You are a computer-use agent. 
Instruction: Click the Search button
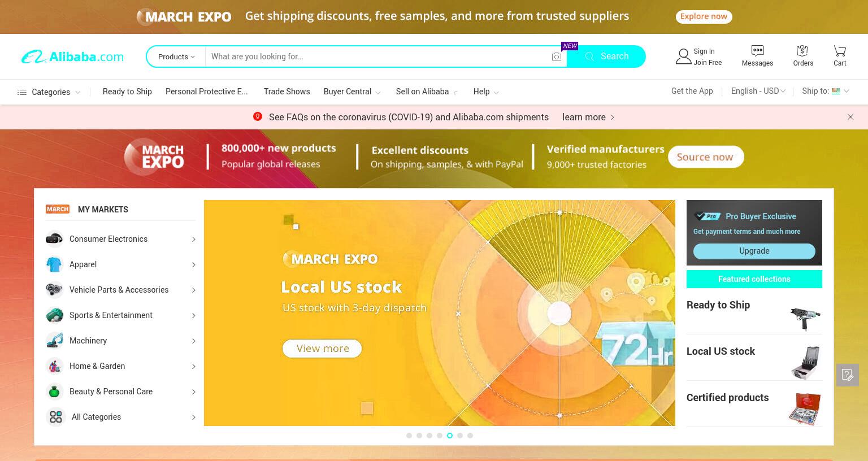pos(606,56)
